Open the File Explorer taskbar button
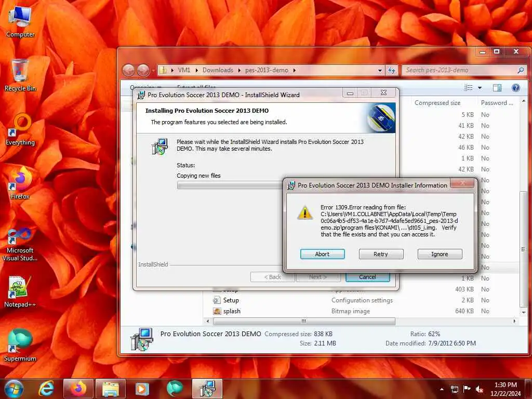Viewport: 532px width, 399px height. point(111,389)
